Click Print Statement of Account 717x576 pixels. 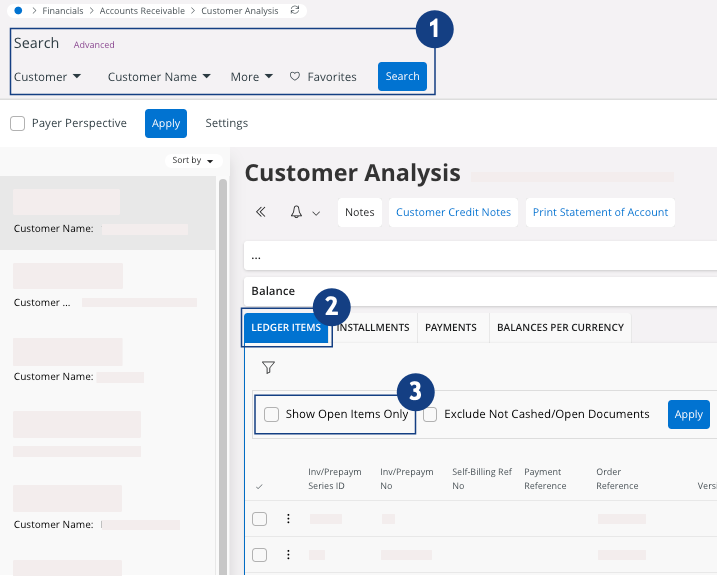tap(600, 212)
